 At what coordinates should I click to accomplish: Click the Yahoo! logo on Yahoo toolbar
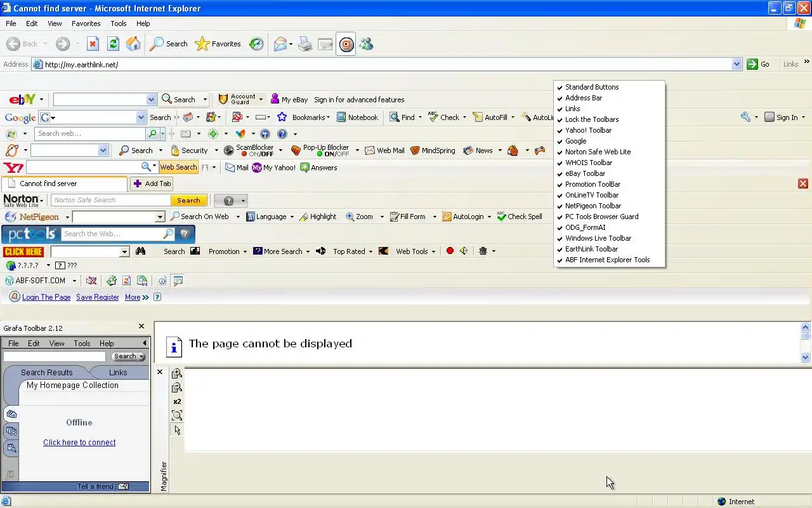click(x=13, y=168)
